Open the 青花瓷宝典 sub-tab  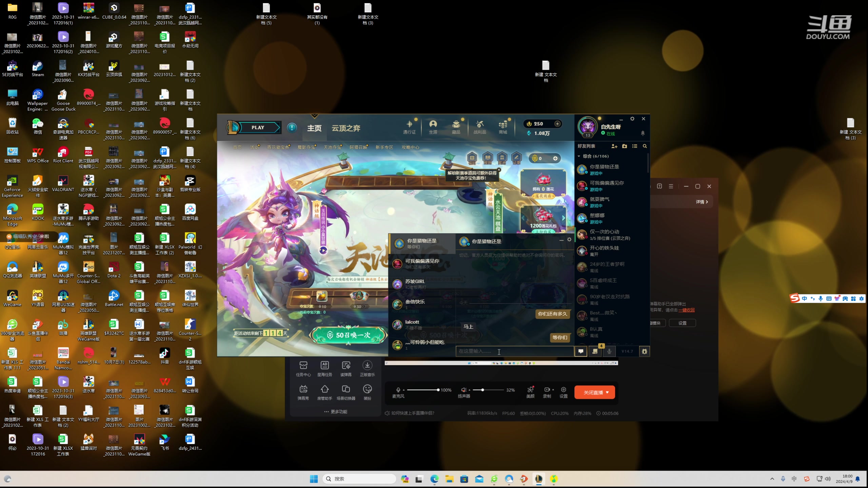(278, 147)
